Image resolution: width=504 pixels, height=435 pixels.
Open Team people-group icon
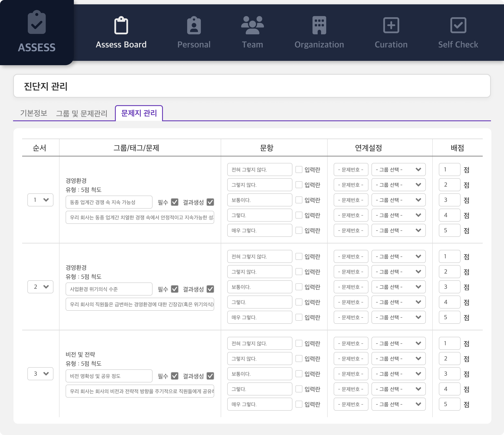point(252,25)
